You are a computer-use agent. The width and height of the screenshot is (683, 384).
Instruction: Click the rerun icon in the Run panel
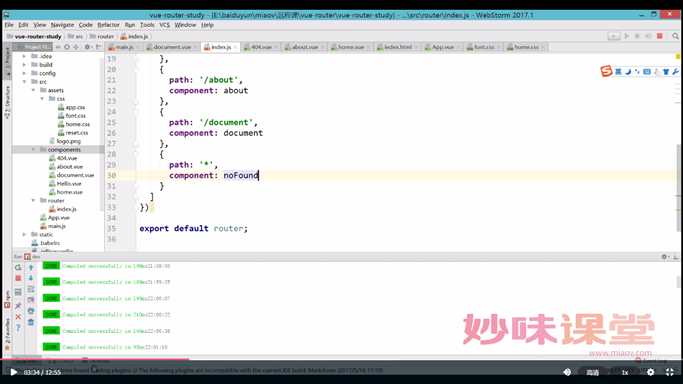click(18, 267)
